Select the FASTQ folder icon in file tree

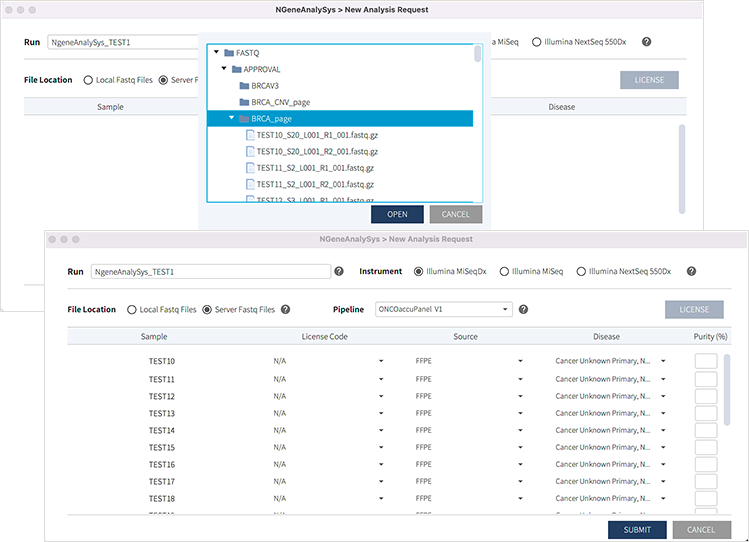(229, 53)
